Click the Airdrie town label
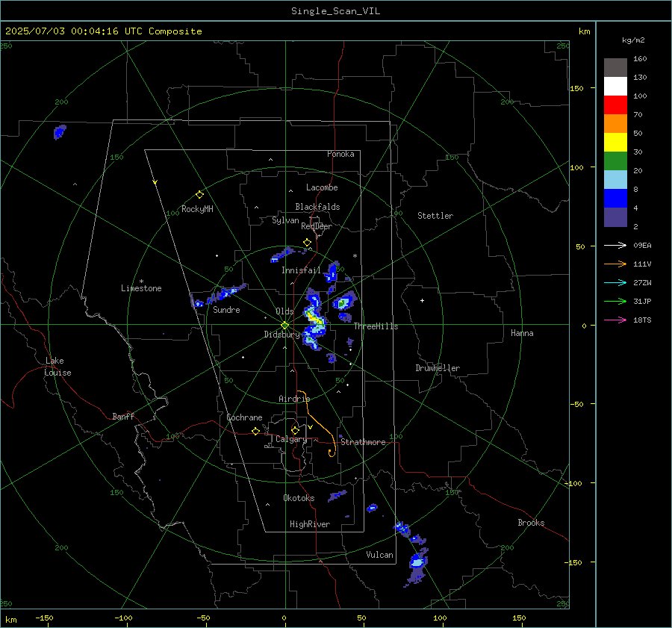 [294, 399]
